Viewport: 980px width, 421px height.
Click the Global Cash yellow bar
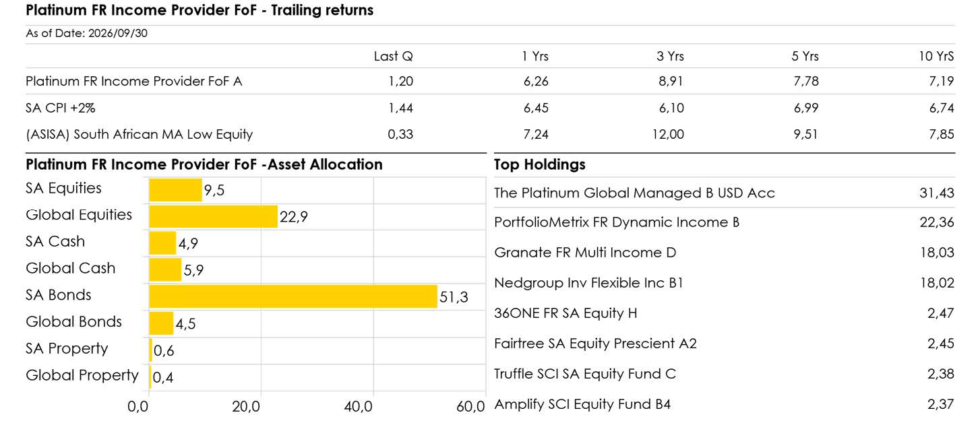[x=165, y=269]
